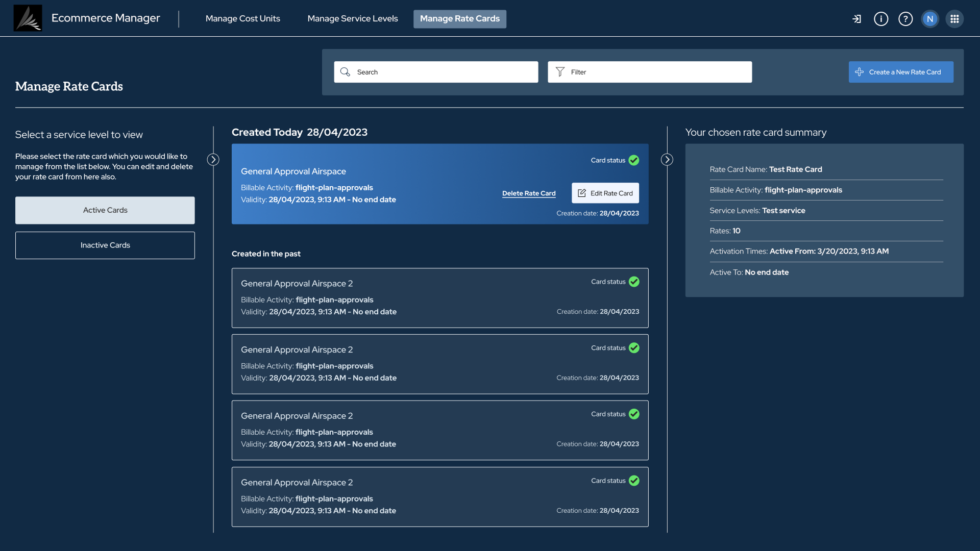This screenshot has width=980, height=551.
Task: Click the Create a New Rate Card button
Action: click(x=901, y=72)
